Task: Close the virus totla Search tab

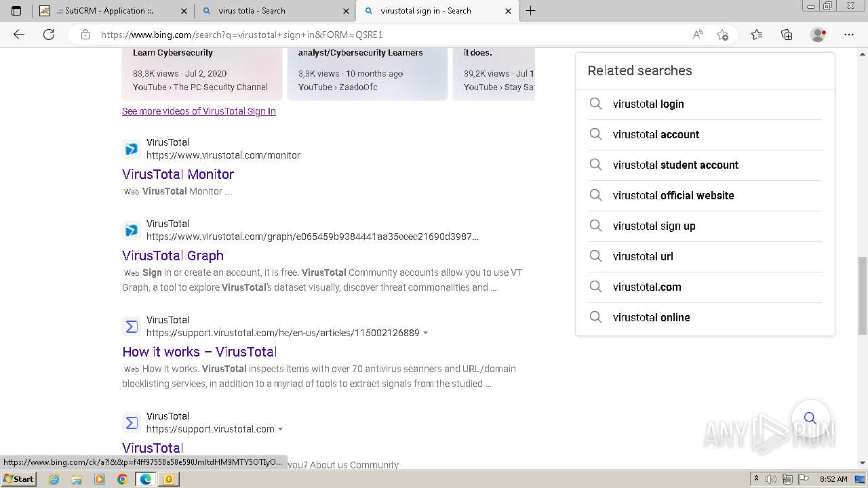Action: pyautogui.click(x=347, y=11)
